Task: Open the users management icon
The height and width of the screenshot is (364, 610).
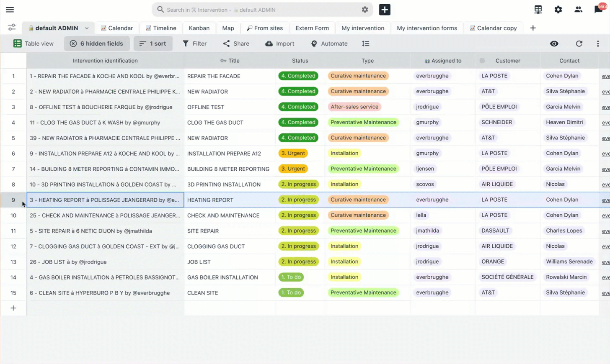Action: tap(578, 10)
